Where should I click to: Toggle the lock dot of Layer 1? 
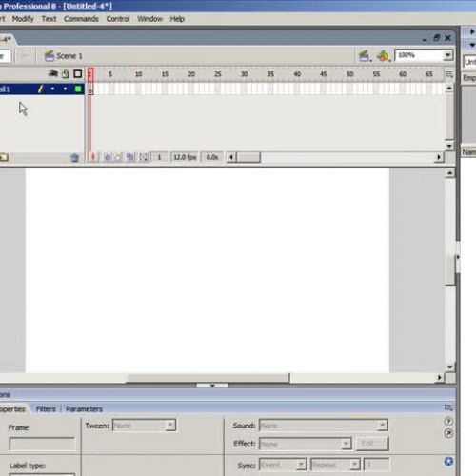(65, 89)
